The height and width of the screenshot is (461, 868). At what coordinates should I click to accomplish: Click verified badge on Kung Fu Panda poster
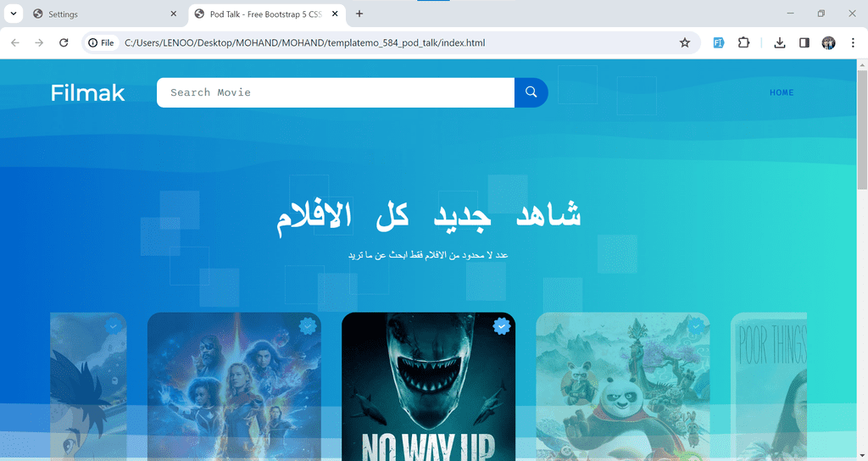(x=696, y=326)
